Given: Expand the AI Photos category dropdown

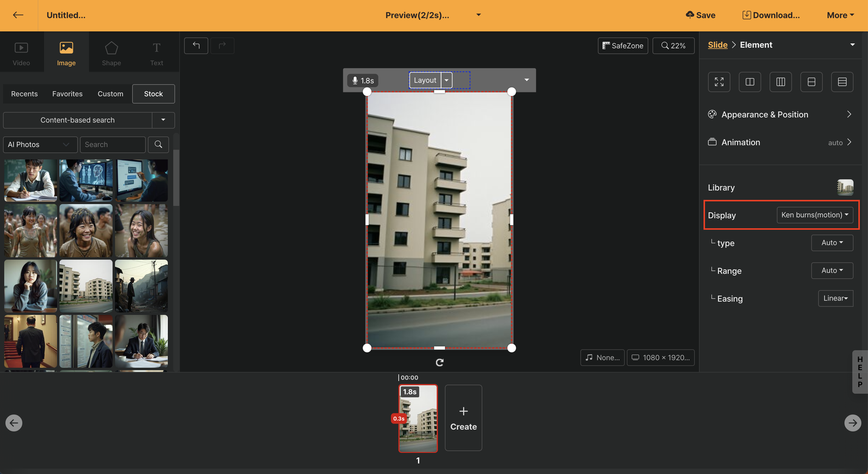Looking at the screenshot, I should tap(40, 144).
